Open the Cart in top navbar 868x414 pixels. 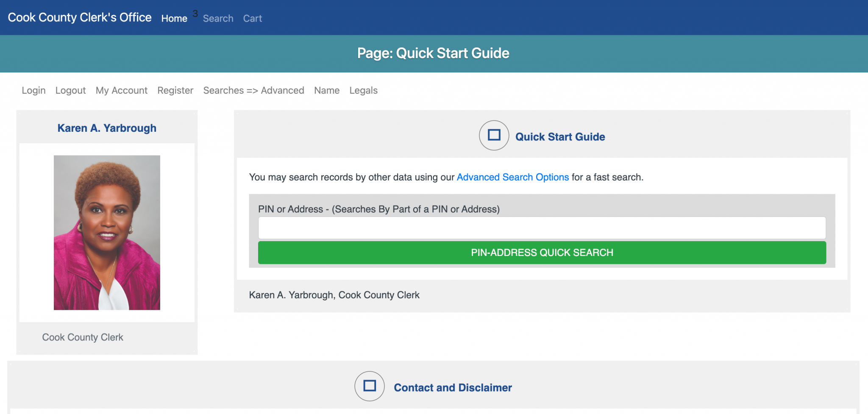tap(253, 19)
